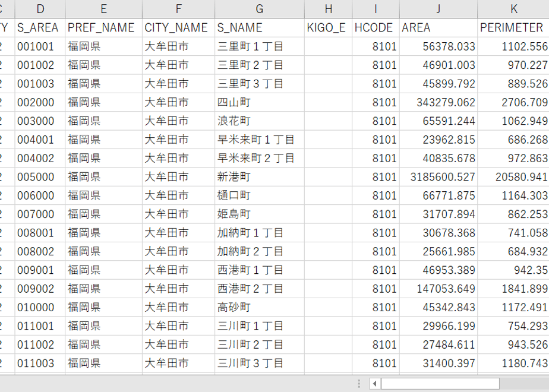Image resolution: width=549 pixels, height=392 pixels.
Task: Click the HCODE header cell
Action: [376, 28]
